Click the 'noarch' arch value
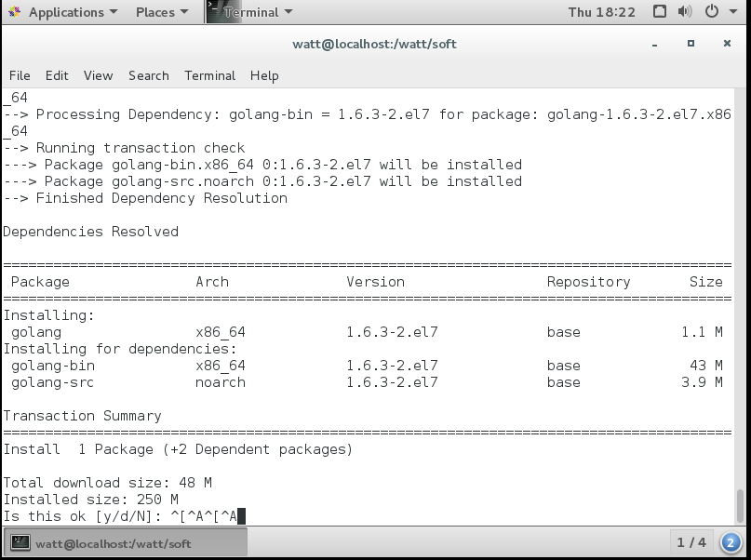 (221, 382)
